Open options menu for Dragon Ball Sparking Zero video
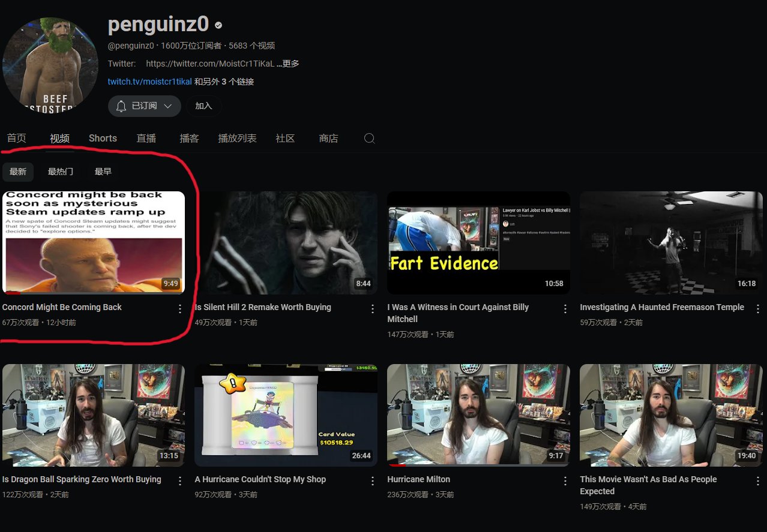This screenshot has height=532, width=767. [179, 481]
